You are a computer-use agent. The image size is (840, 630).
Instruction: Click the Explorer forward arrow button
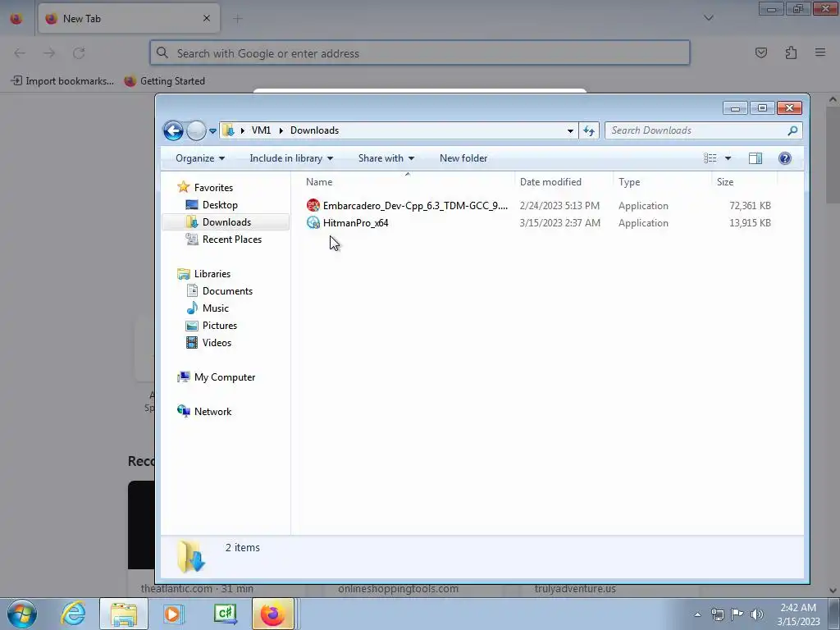196,130
